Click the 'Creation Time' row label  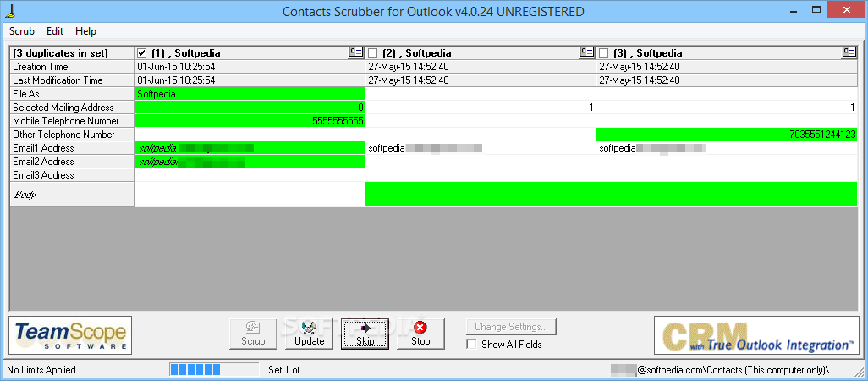[x=72, y=67]
